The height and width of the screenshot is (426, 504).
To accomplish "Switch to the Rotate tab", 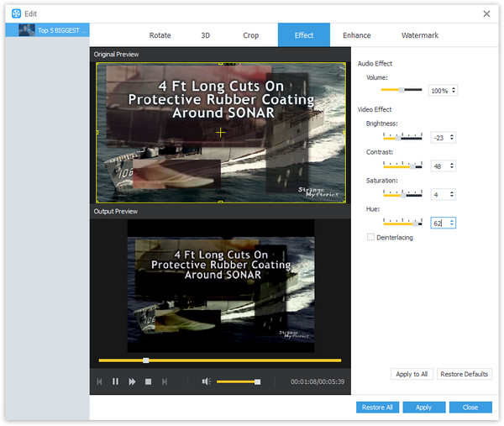I will (160, 35).
